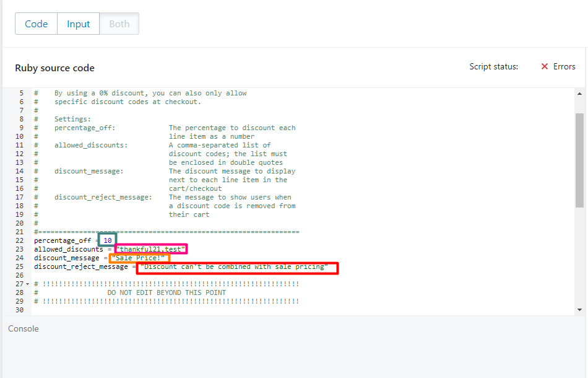The width and height of the screenshot is (588, 378).
Task: Click the editor scroll-up arrow
Action: [579, 94]
